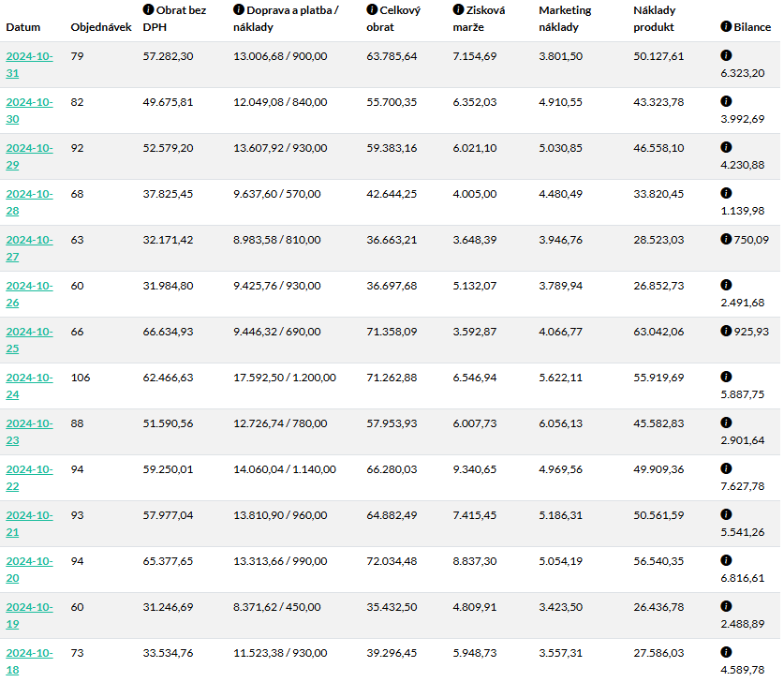784x682 pixels.
Task: Select marketing cost 6.056,13
Action: (560, 423)
